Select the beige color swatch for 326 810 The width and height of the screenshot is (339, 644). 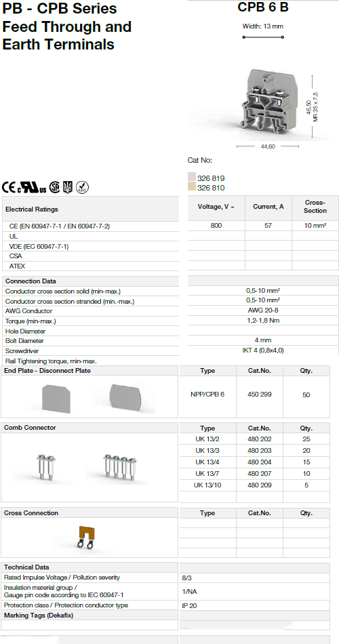pos(191,187)
